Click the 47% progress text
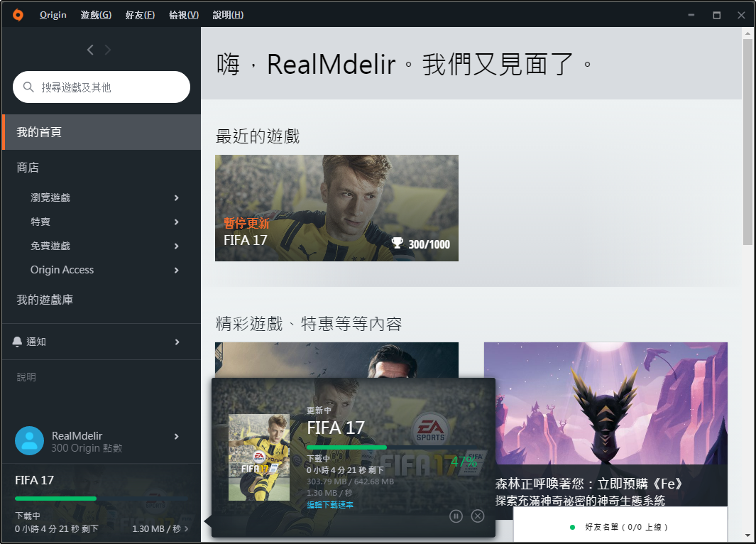 coord(464,462)
